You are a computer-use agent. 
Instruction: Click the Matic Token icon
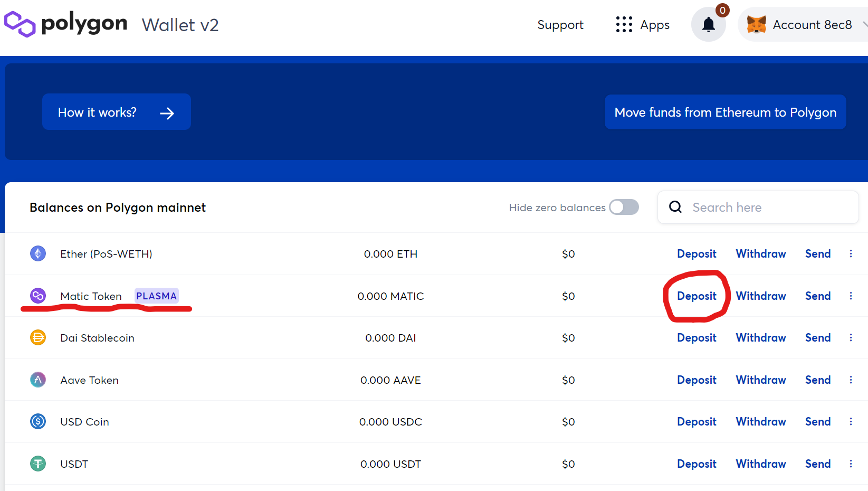click(38, 296)
